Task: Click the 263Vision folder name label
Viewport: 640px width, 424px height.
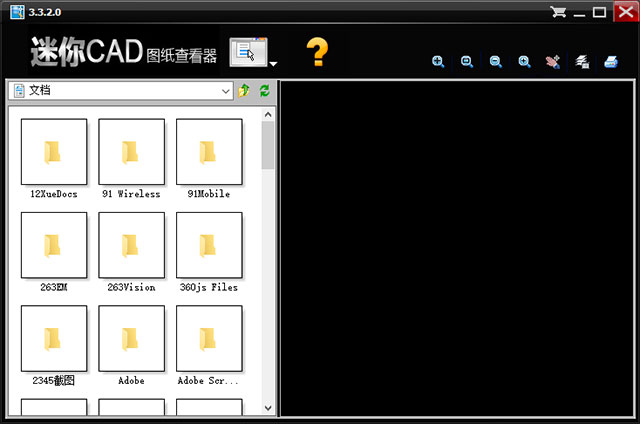Action: (x=131, y=287)
